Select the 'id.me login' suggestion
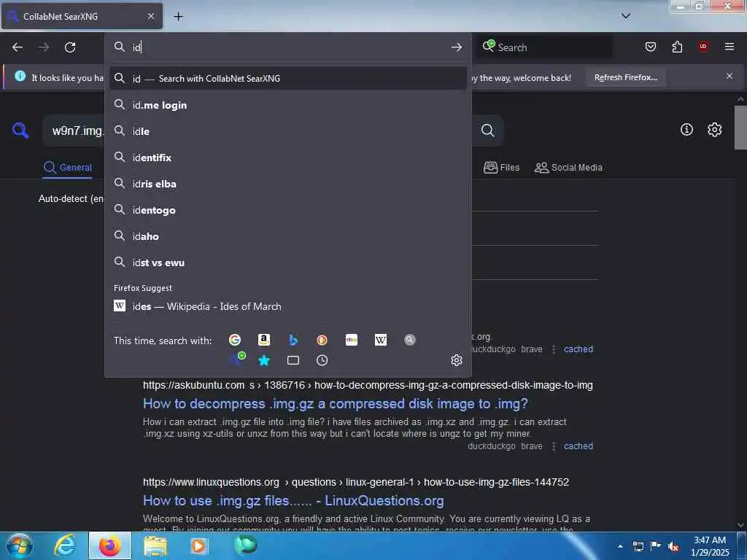This screenshot has width=747, height=560. click(x=287, y=105)
